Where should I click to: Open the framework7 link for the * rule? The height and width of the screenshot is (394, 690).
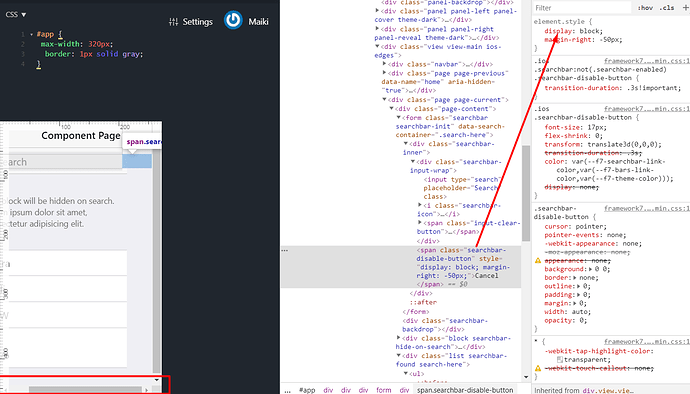(x=646, y=341)
